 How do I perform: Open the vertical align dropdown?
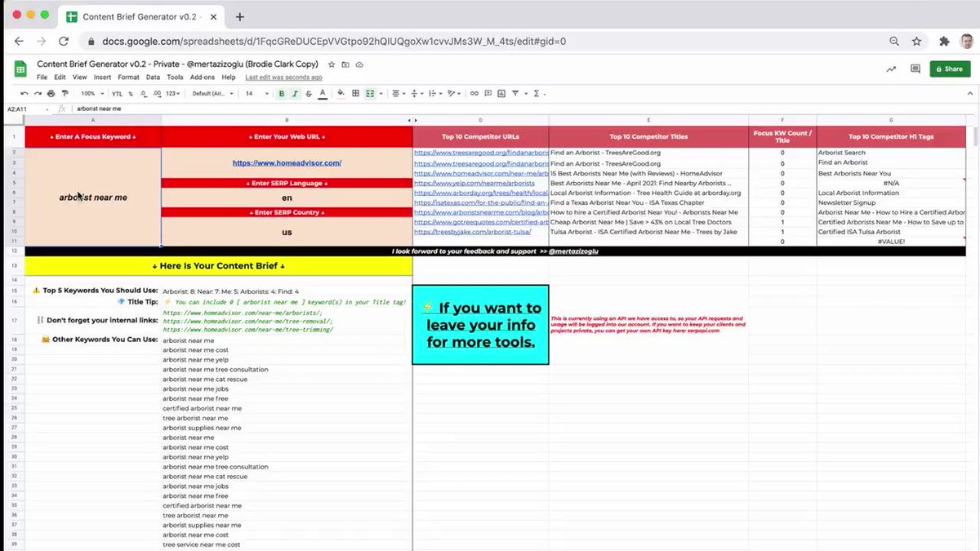coord(416,94)
